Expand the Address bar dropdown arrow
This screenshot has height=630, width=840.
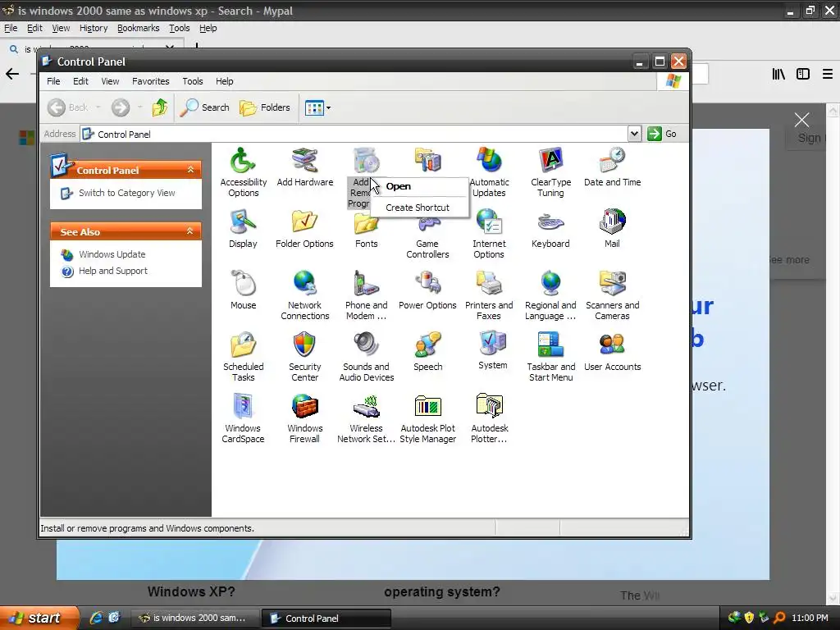[x=634, y=134]
